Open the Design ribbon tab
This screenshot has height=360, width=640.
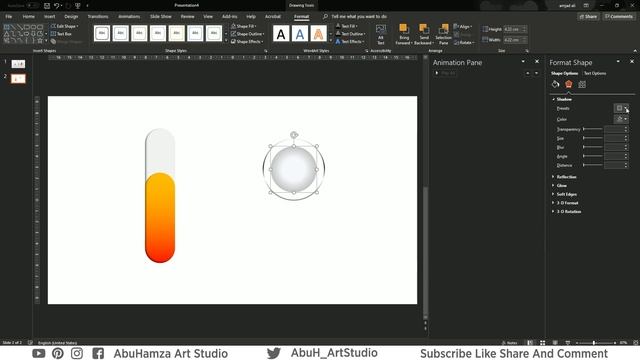71,17
